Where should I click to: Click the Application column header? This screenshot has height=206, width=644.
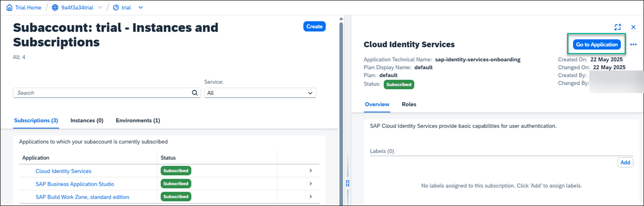pos(36,158)
